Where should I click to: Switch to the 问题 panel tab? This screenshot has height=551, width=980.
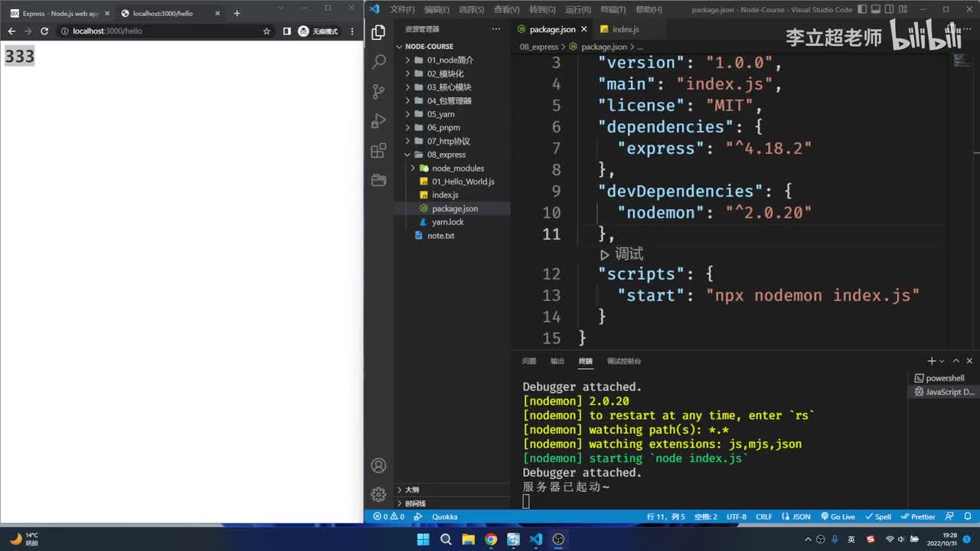(x=529, y=361)
